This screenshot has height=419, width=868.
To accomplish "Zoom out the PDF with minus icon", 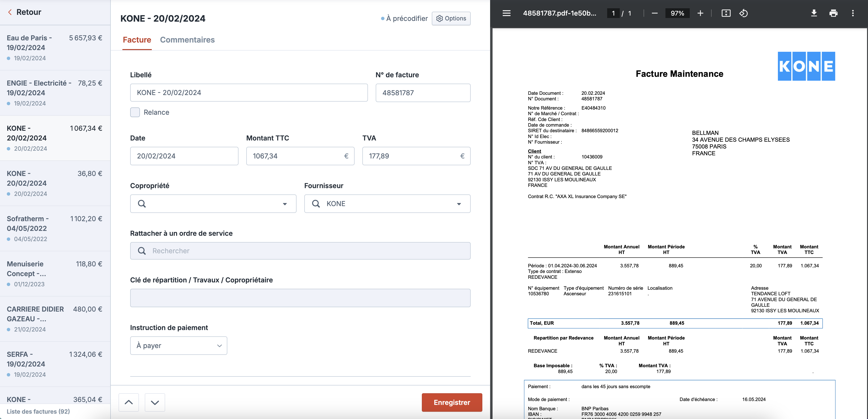I will coord(654,13).
